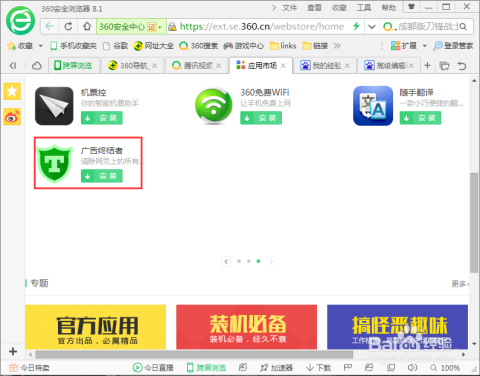Open the 工具 menu

click(364, 7)
